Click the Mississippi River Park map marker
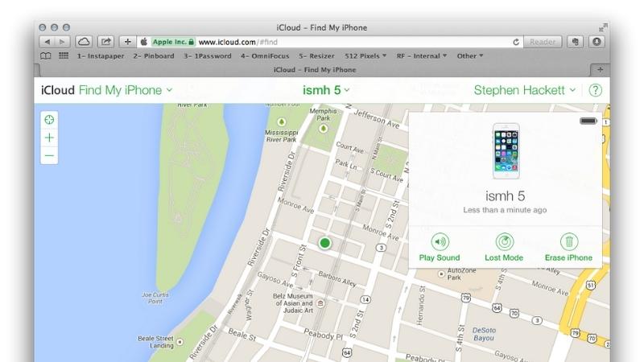Screen dimensions: 644x362 281,122
